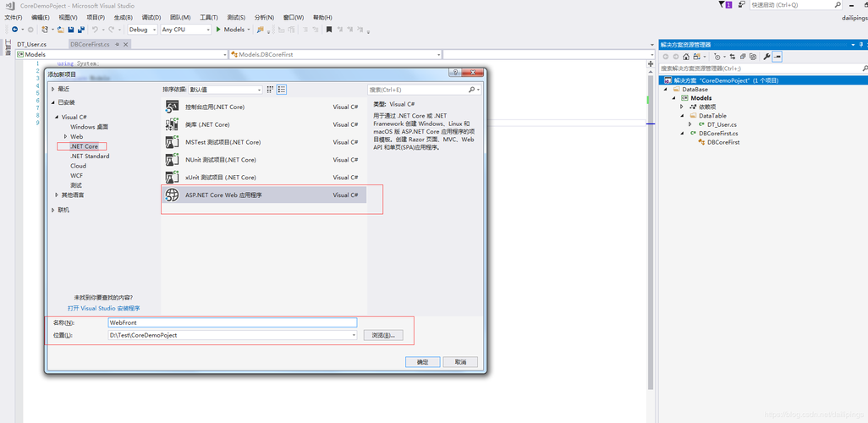Open the 排序依据 sort-by dropdown
Viewport: 868px width, 423px height.
coord(226,89)
